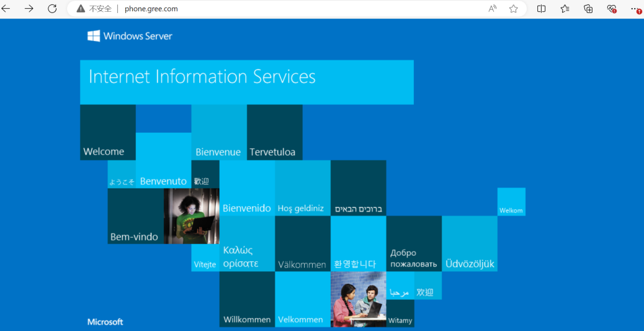Open the read aloud icon
This screenshot has width=644, height=331.
(493, 9)
